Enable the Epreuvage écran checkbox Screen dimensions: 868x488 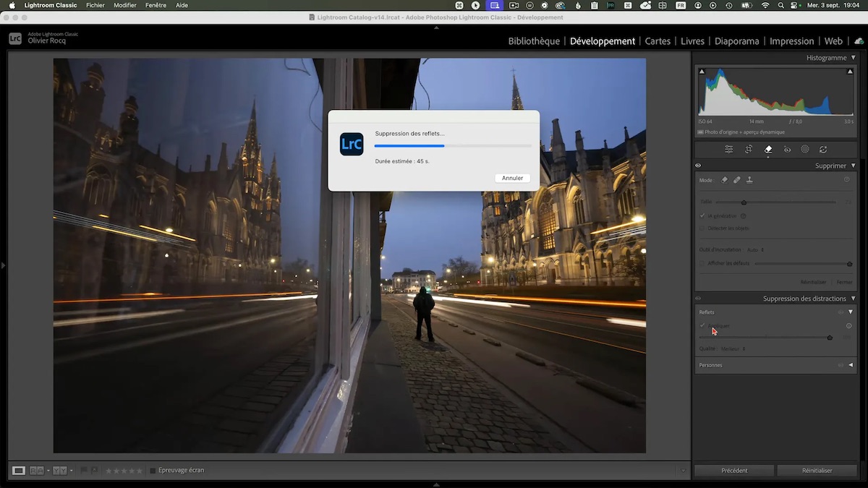153,471
